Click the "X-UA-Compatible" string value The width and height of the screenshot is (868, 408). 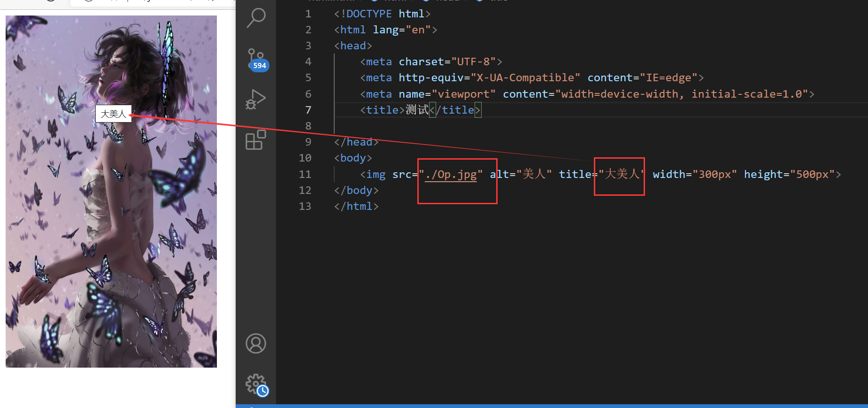(525, 78)
